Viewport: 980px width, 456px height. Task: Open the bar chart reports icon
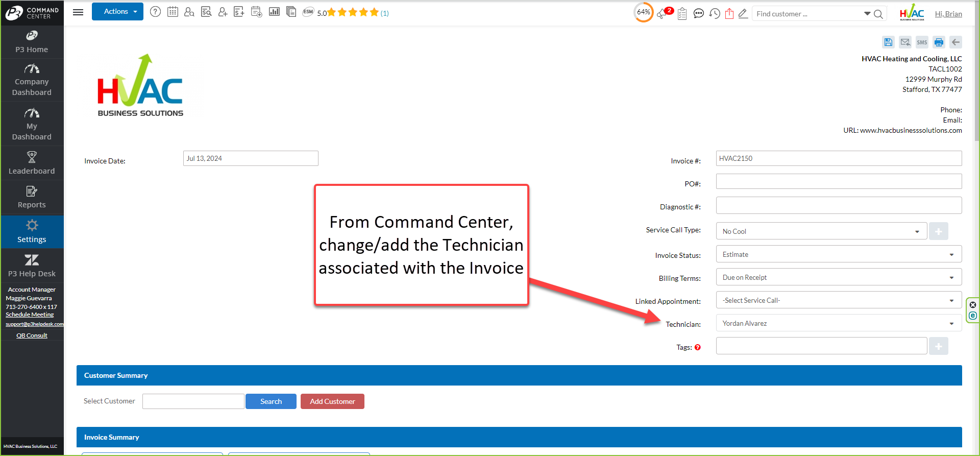274,12
